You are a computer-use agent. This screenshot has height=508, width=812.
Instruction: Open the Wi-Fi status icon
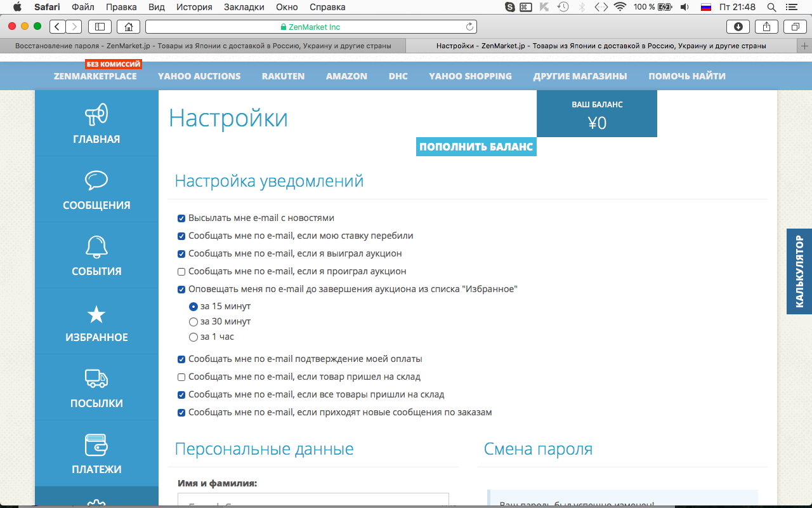click(x=620, y=7)
